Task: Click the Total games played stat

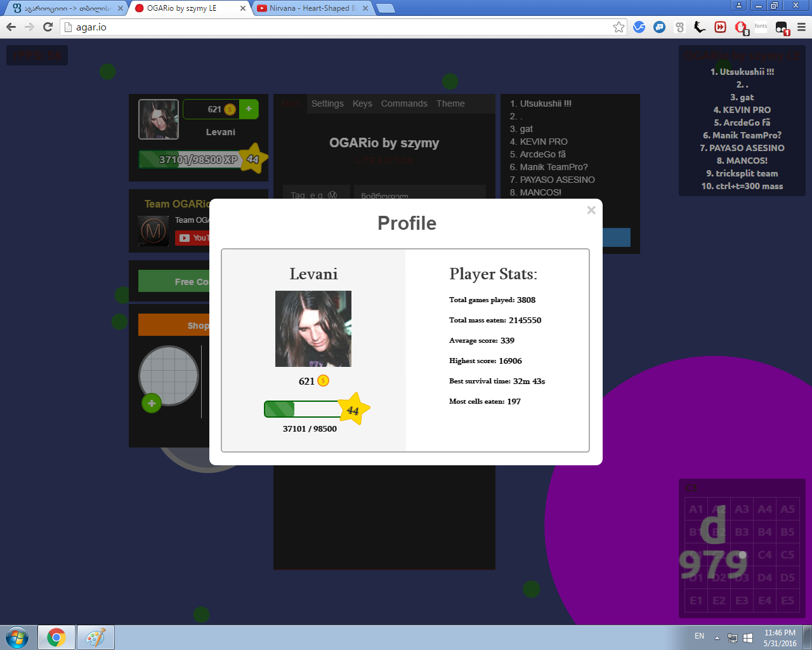Action: [x=492, y=300]
